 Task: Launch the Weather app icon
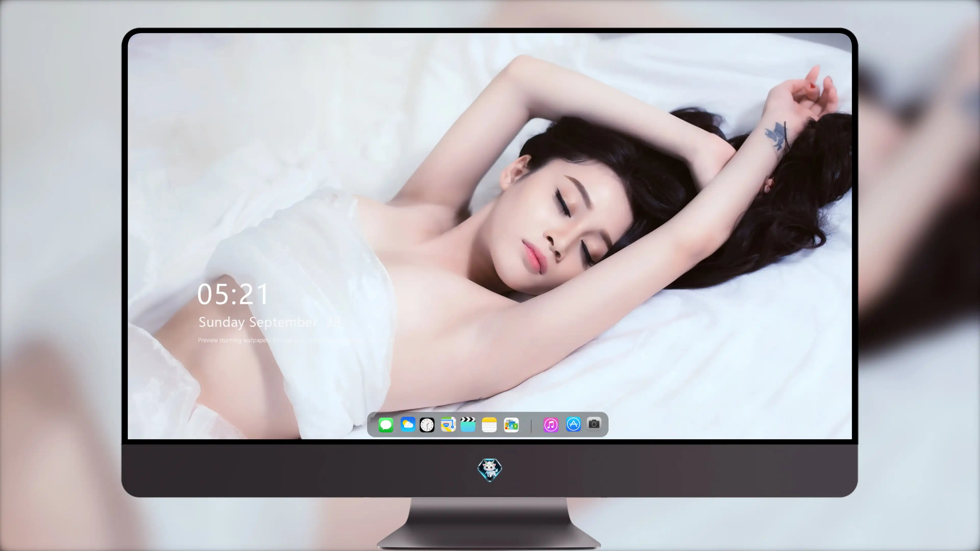point(408,424)
